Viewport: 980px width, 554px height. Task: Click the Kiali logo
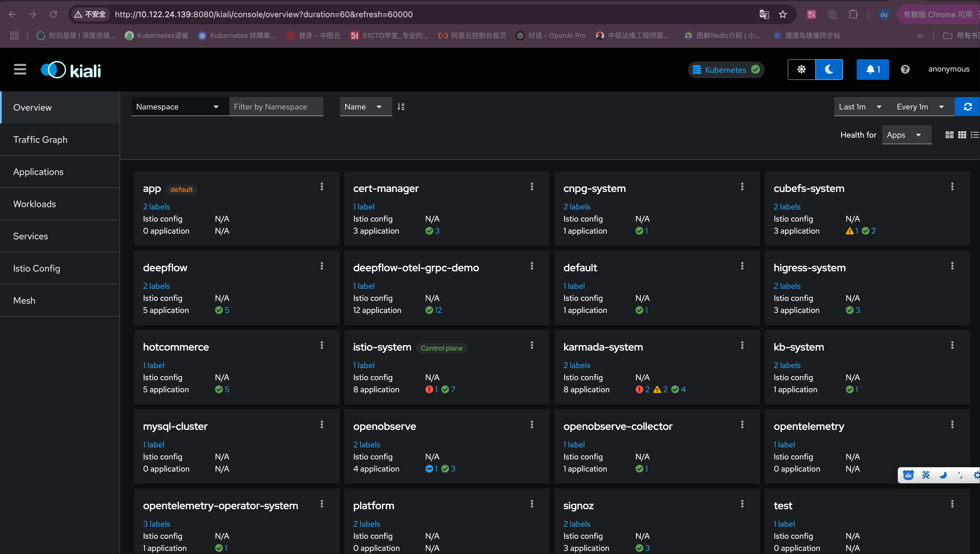coord(71,70)
